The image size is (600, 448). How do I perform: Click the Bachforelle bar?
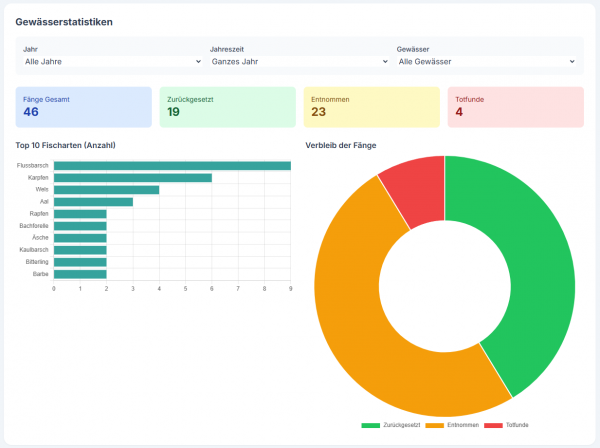pos(80,226)
